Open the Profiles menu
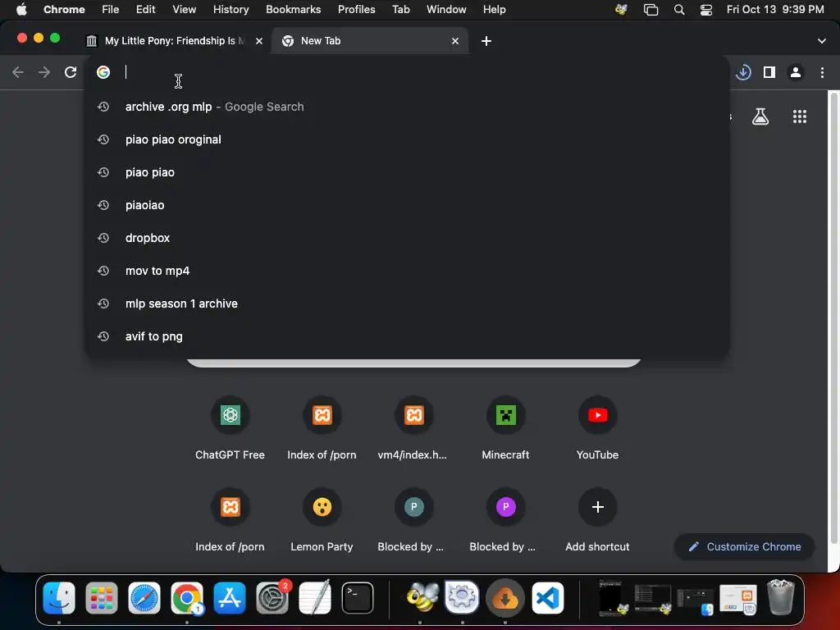The width and height of the screenshot is (840, 630). pos(356,10)
